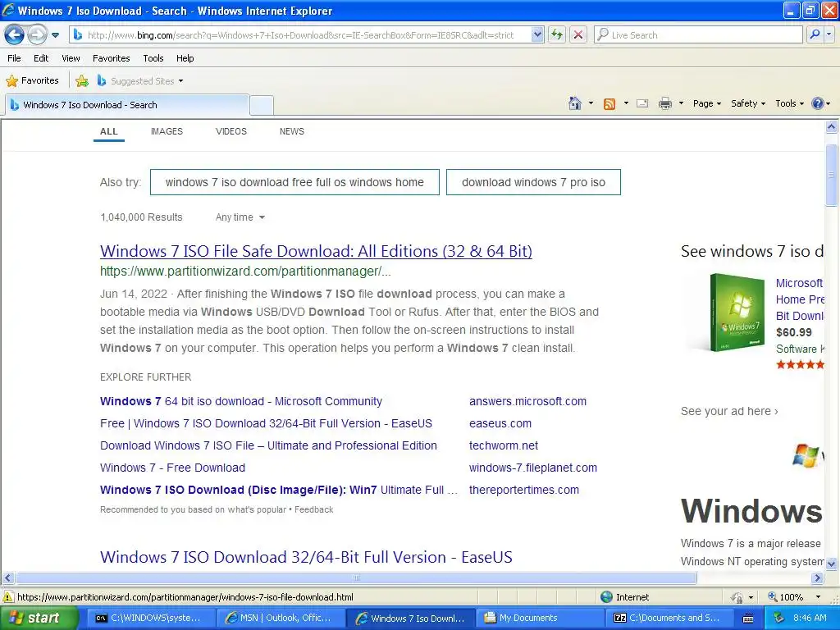
Task: Click the Read Mail envelope icon
Action: [x=642, y=103]
